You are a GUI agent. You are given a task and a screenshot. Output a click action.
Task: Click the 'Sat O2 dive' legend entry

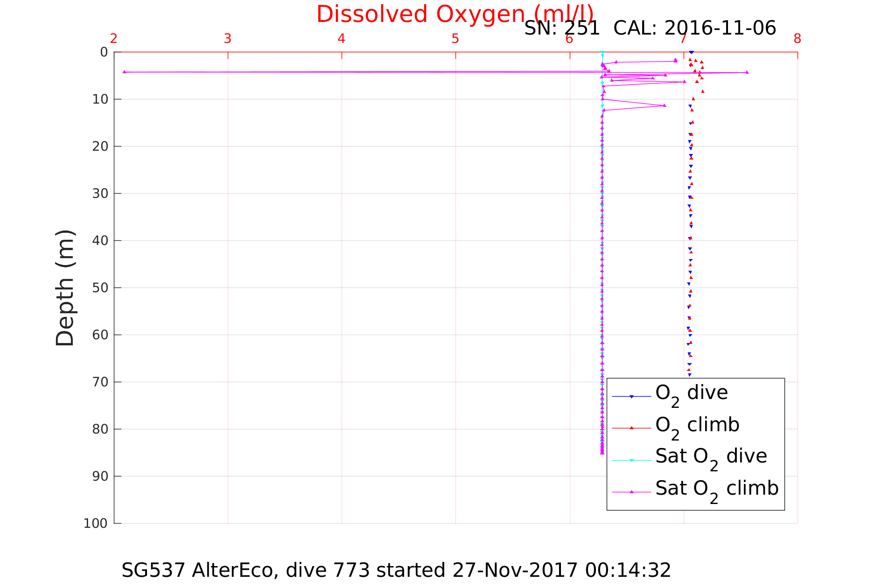[x=711, y=458]
